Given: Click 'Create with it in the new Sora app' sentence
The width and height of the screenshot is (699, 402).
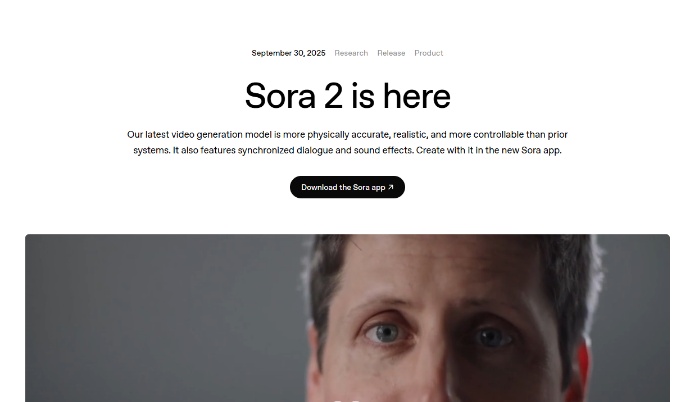Looking at the screenshot, I should 489,150.
